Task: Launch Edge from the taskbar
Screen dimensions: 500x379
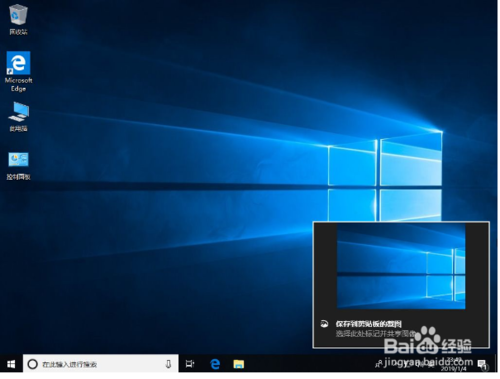Action: [215, 364]
